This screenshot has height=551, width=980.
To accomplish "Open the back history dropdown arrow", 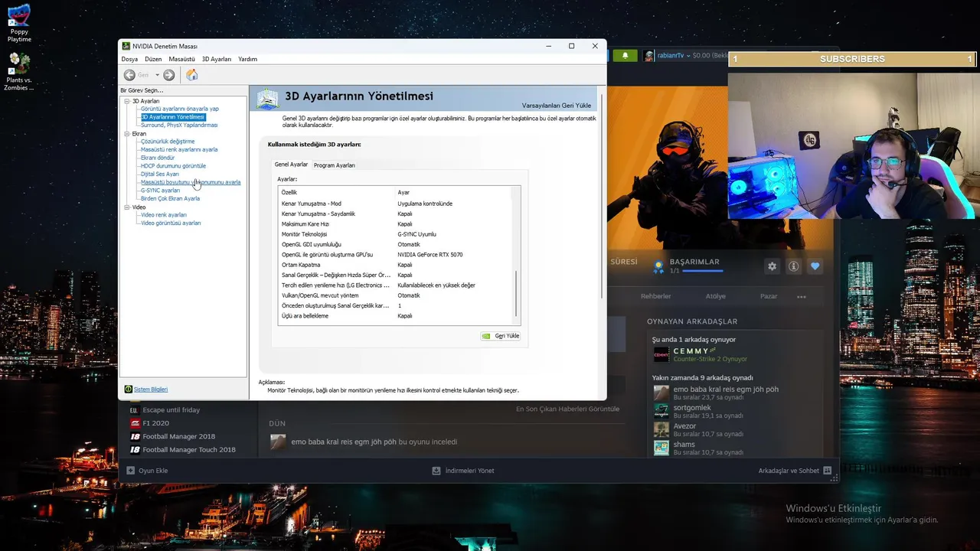I will pos(157,75).
